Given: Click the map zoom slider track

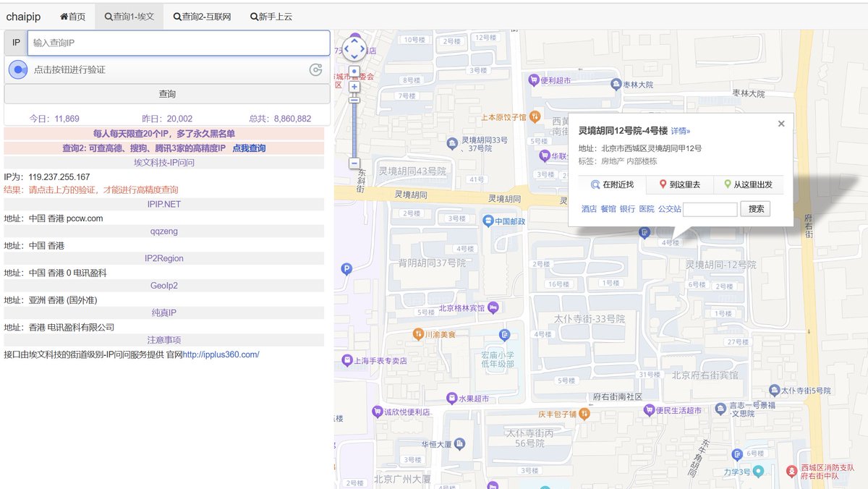Looking at the screenshot, I should [x=354, y=125].
